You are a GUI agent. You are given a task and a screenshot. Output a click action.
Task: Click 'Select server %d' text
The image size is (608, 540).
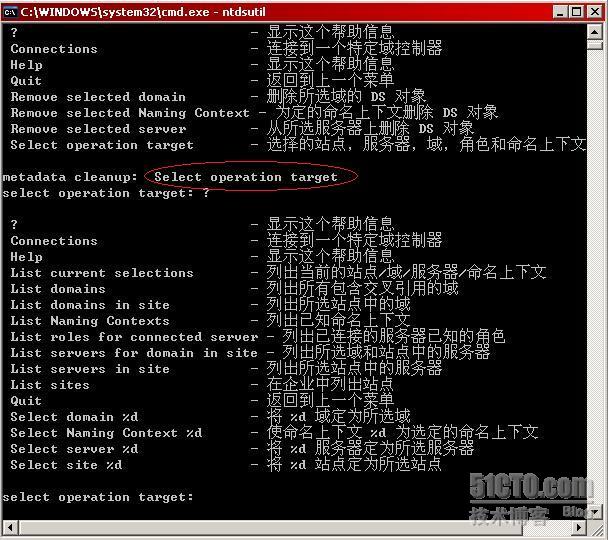[x=74, y=449]
